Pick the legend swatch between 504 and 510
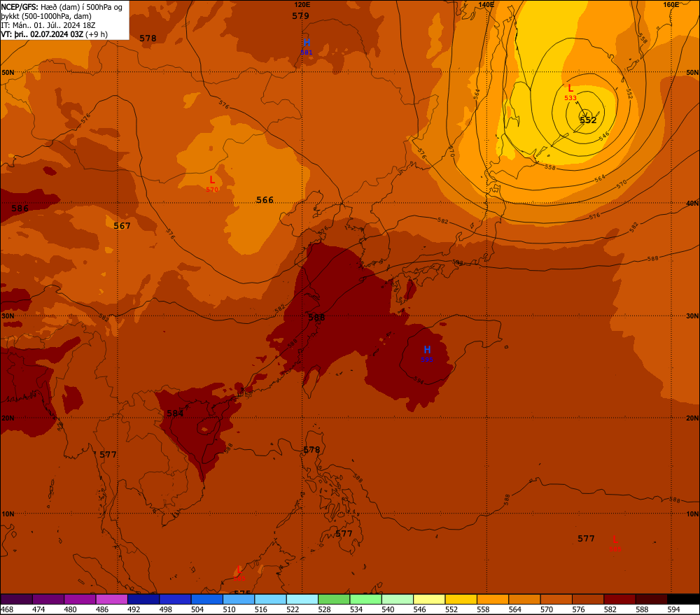Screen dimensions: 700x615 (206, 599)
